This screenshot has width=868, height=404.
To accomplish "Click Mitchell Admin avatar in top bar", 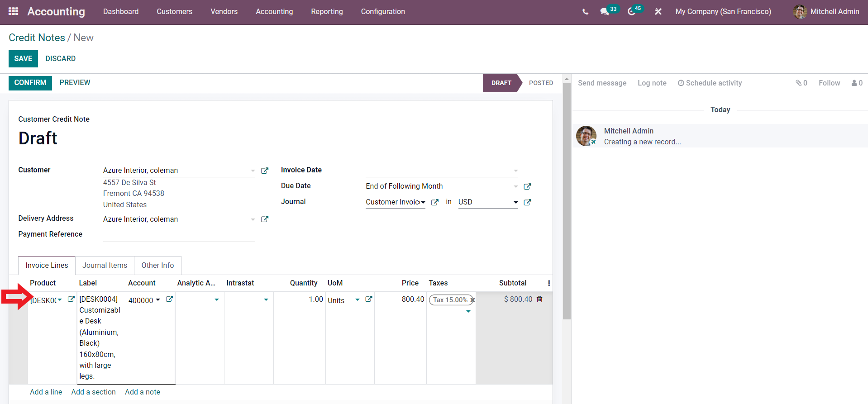I will coord(800,12).
